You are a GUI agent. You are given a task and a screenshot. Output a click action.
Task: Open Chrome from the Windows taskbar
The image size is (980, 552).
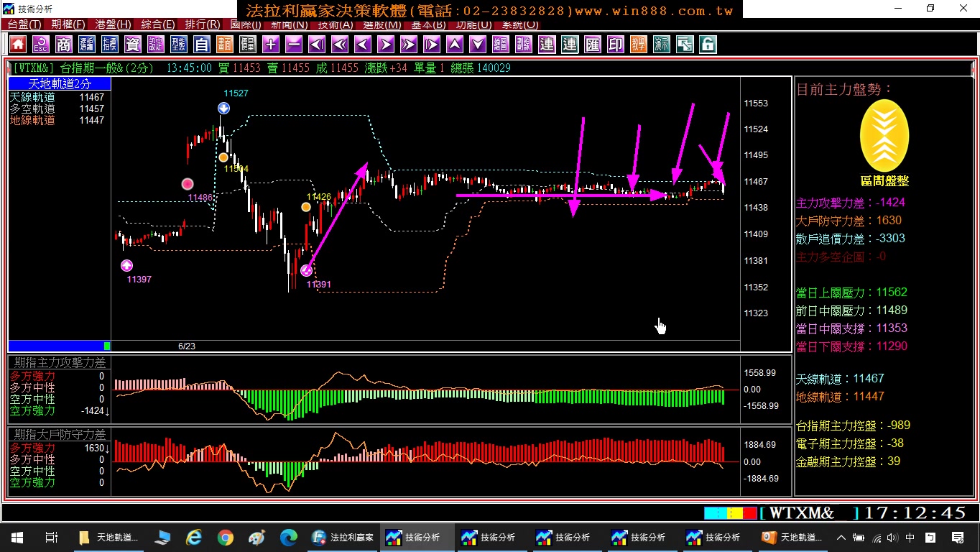226,537
